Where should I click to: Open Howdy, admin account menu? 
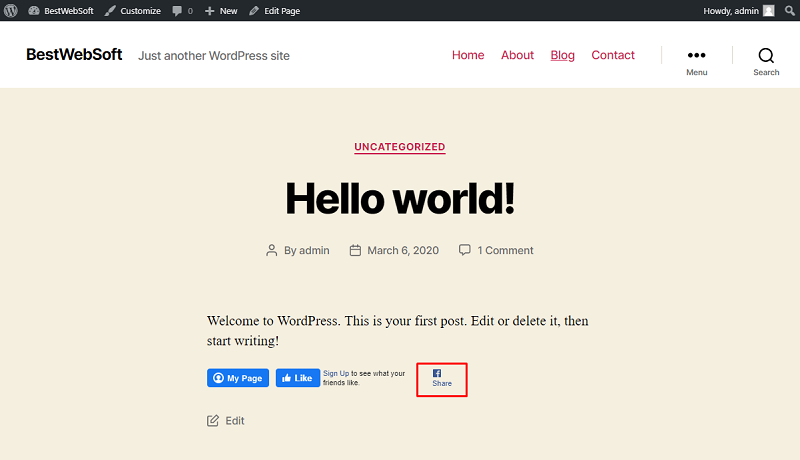[738, 11]
